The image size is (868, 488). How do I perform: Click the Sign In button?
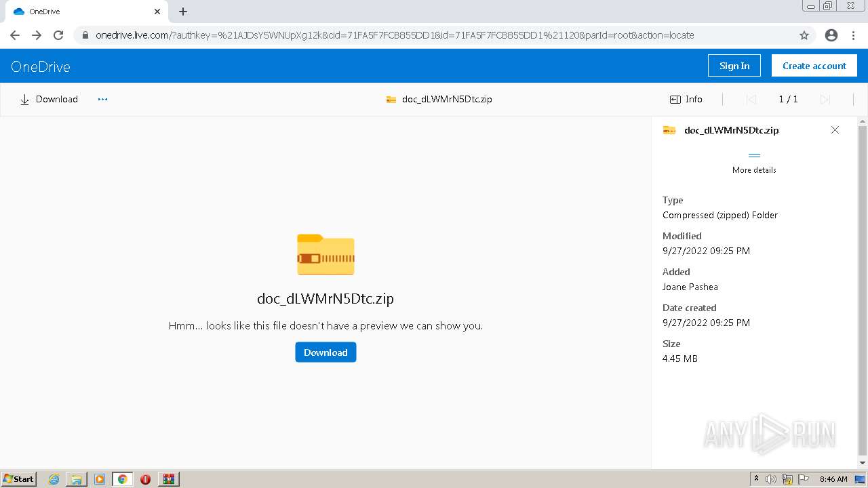(734, 66)
